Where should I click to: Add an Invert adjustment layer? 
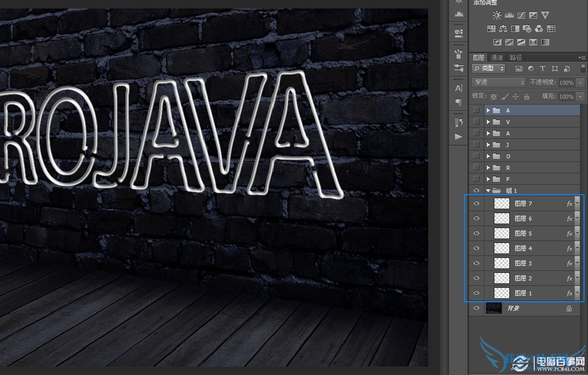pyautogui.click(x=497, y=42)
